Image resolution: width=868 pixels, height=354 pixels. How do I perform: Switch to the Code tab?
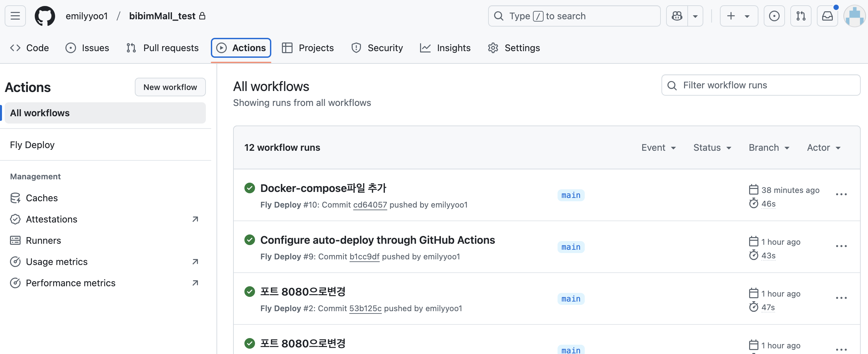coord(29,48)
